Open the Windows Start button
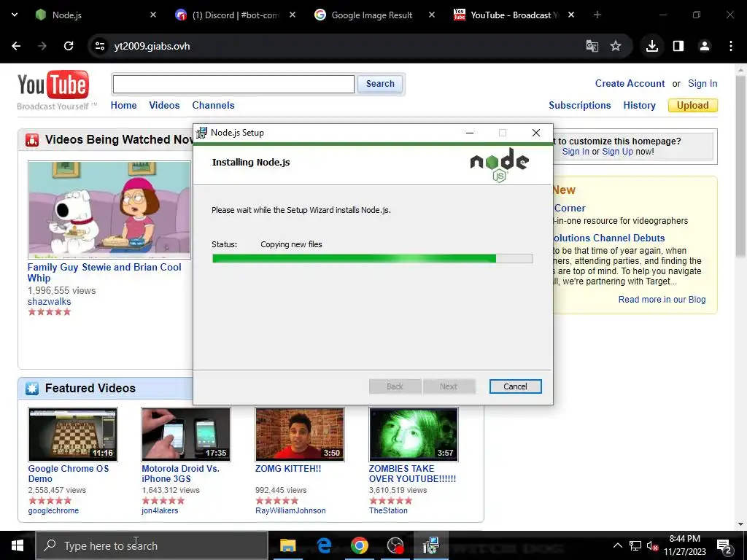This screenshot has height=560, width=747. click(18, 545)
